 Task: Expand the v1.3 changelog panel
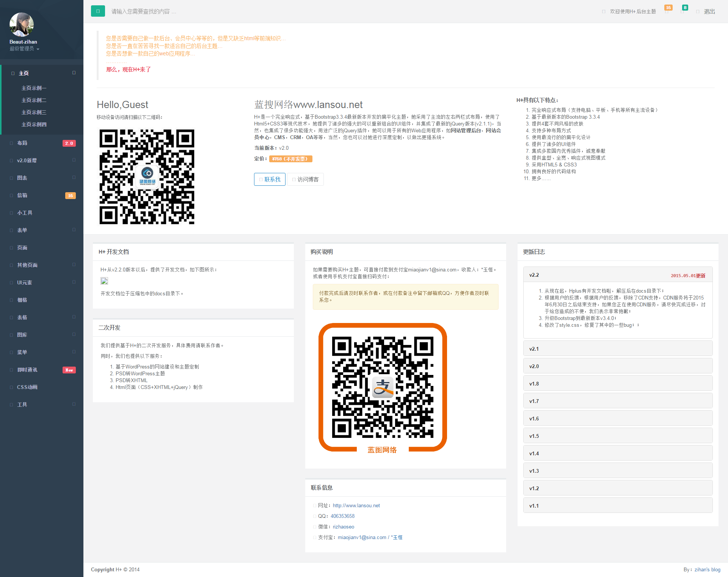click(618, 471)
